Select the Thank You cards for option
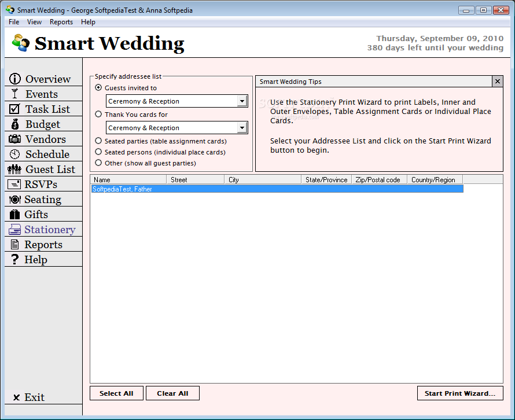Image resolution: width=515 pixels, height=420 pixels. 98,115
